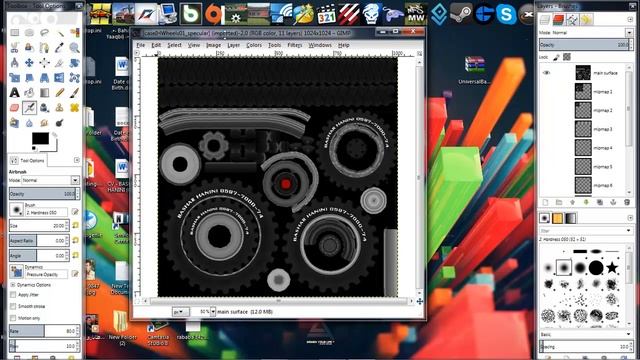This screenshot has height=360, width=640.
Task: Select the Flip tool
Action: pyautogui.click(x=60, y=78)
